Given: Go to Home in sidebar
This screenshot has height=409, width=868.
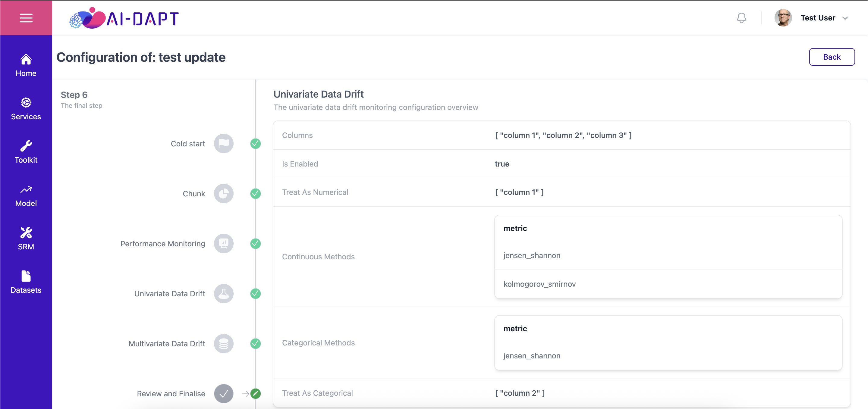Looking at the screenshot, I should click(x=26, y=65).
